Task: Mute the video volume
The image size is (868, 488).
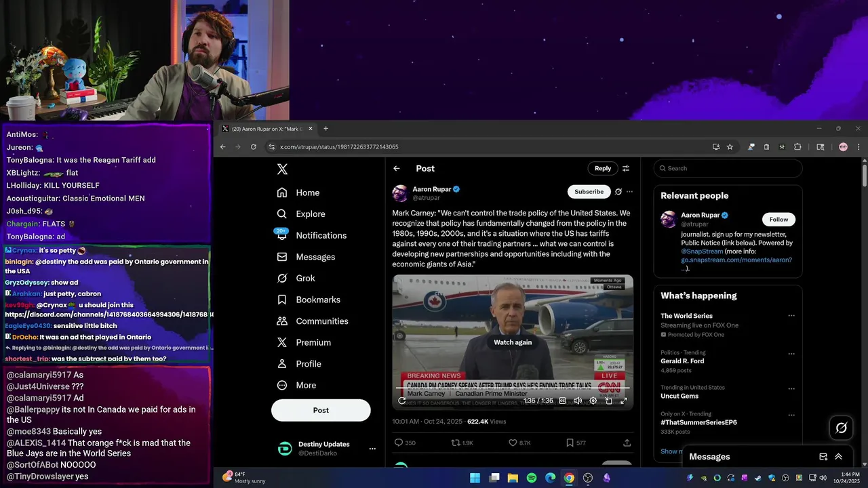Action: tap(578, 401)
